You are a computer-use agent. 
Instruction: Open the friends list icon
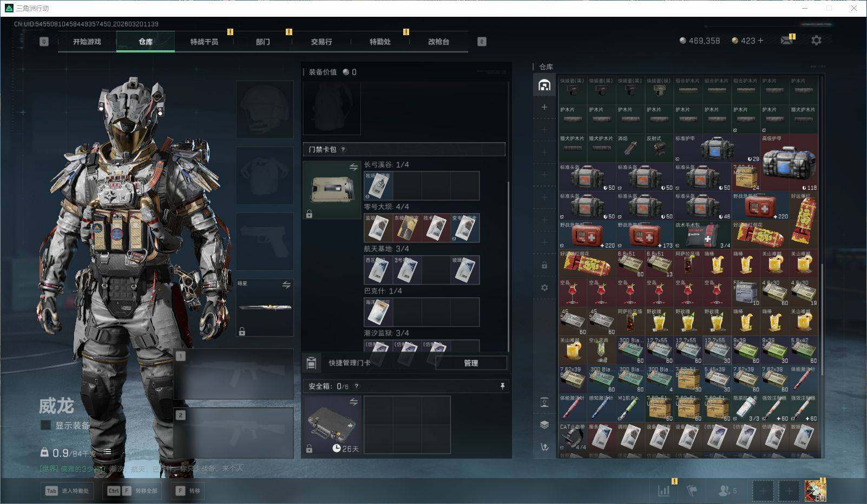pos(727,490)
